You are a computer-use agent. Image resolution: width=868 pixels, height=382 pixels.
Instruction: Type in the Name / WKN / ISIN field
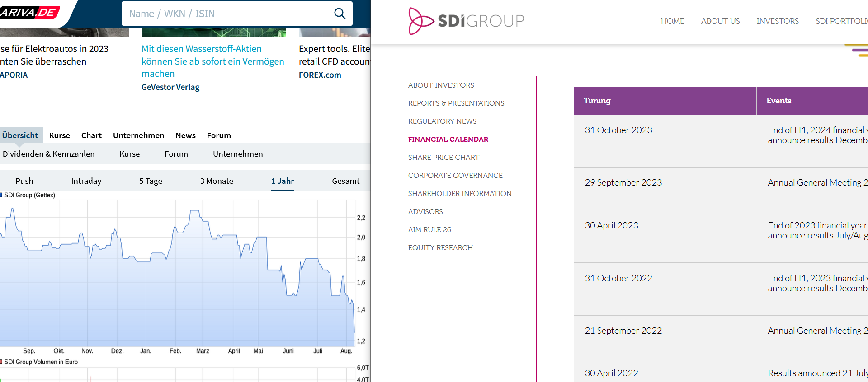[226, 14]
